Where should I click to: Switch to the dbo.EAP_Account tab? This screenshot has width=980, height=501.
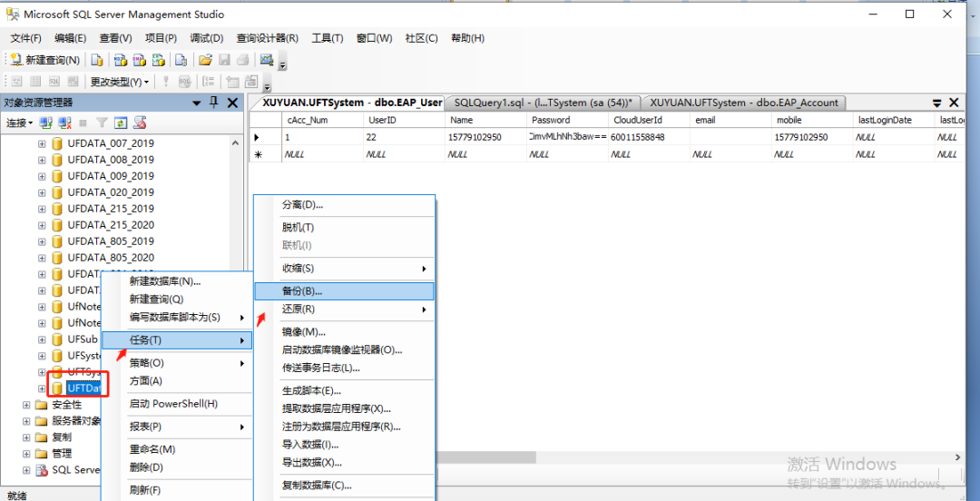[x=745, y=103]
